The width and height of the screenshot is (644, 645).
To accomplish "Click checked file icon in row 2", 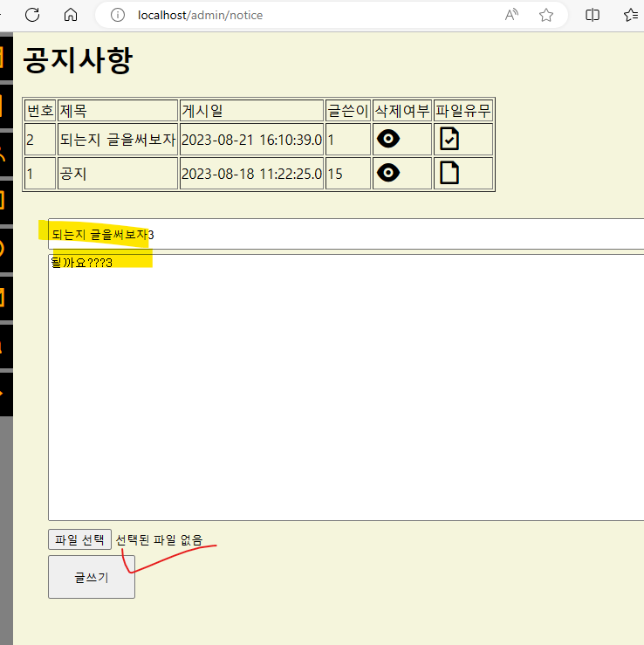I will coord(449,139).
